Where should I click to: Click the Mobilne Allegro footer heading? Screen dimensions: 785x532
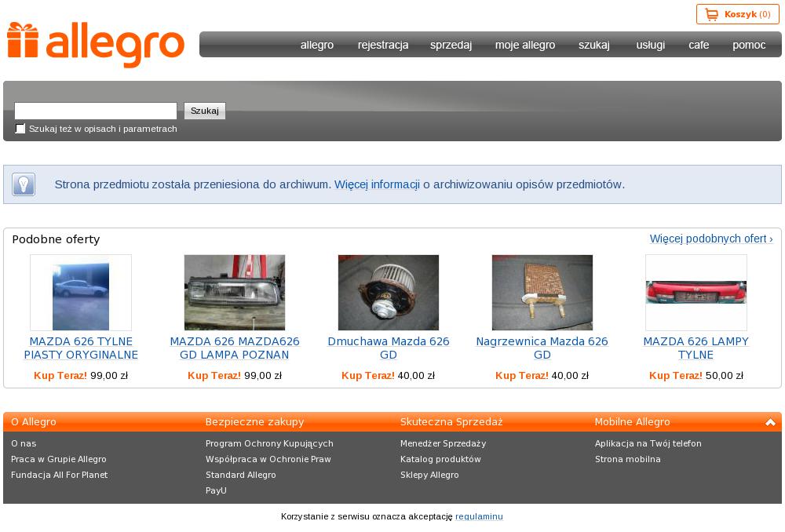(x=632, y=422)
